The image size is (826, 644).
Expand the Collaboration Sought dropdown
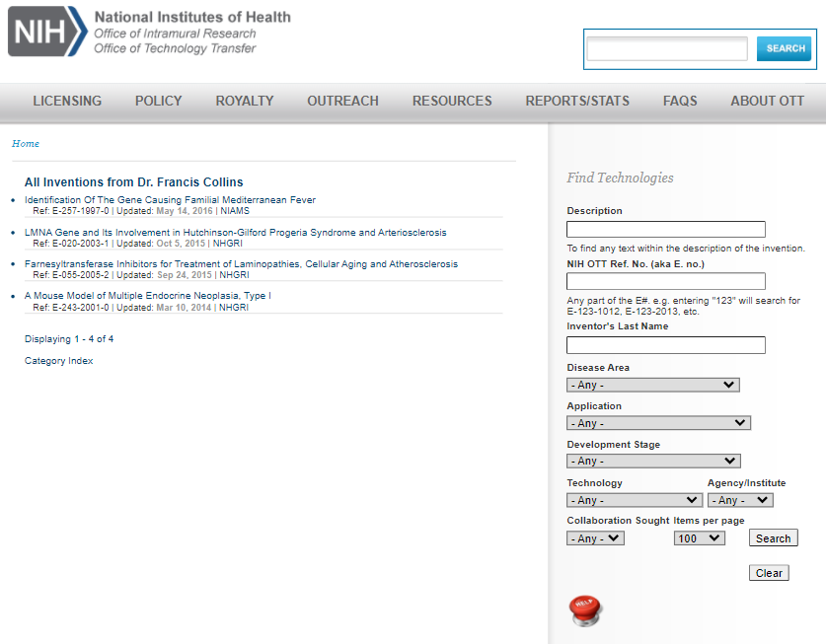(x=595, y=538)
